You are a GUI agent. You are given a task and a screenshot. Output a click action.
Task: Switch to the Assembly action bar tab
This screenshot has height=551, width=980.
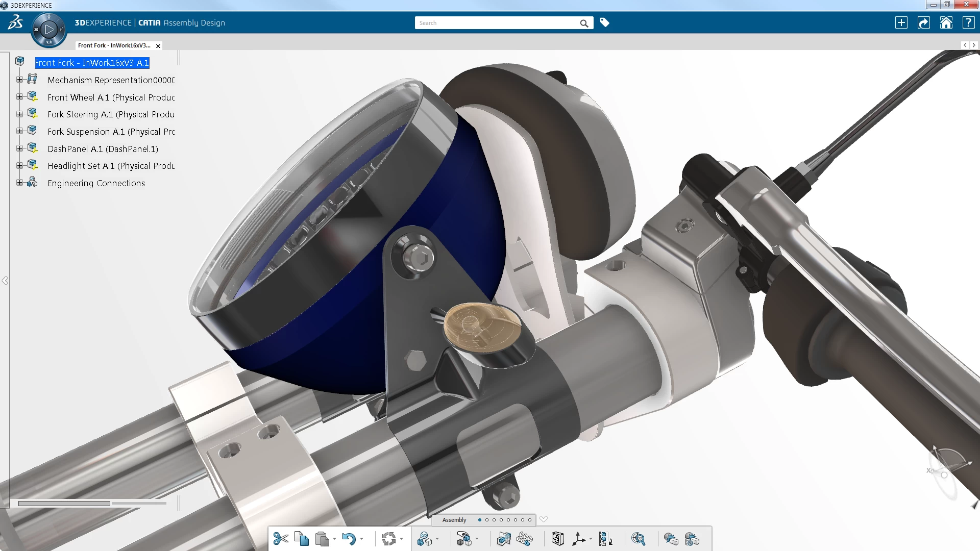click(x=454, y=520)
